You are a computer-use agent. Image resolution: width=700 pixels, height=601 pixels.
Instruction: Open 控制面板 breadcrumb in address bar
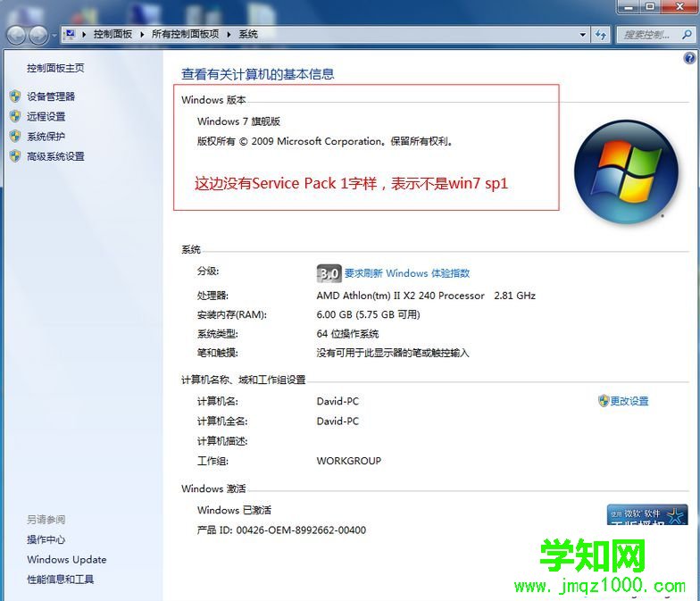point(112,34)
